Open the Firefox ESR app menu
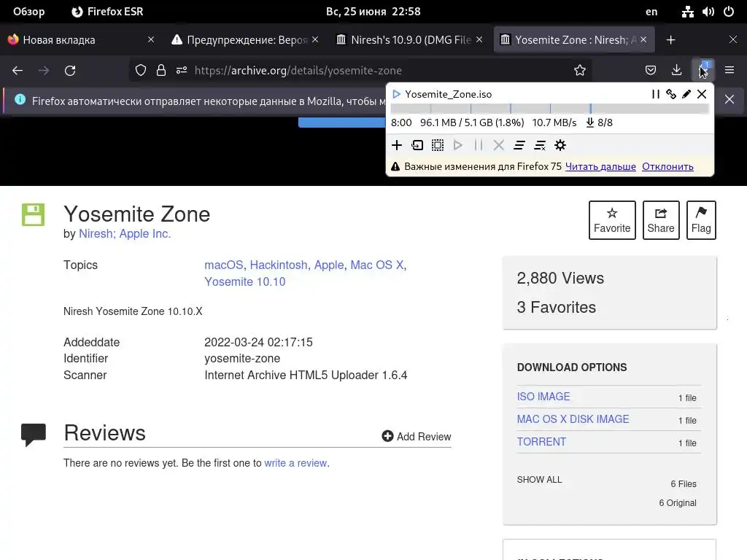This screenshot has height=560, width=747. [107, 12]
